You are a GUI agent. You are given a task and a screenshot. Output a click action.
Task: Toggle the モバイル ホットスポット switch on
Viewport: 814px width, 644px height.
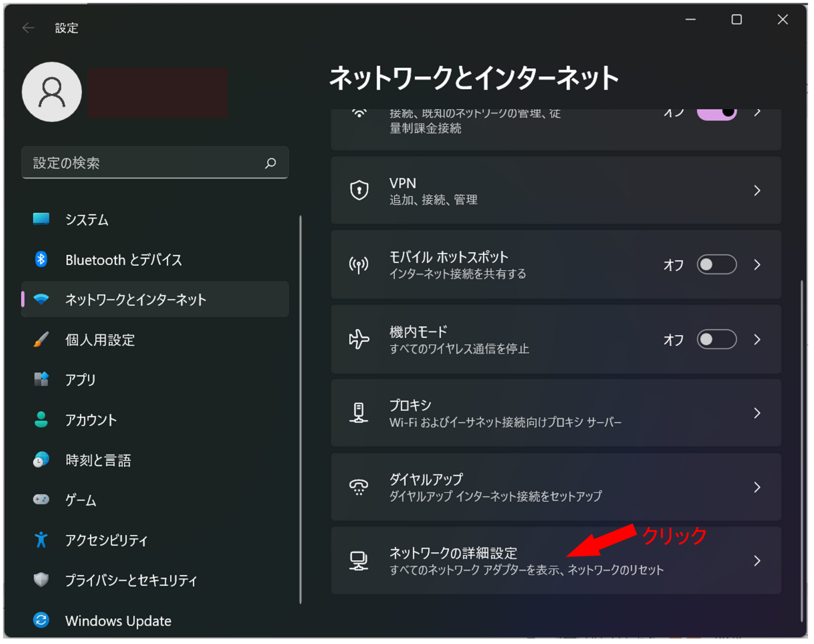(716, 265)
